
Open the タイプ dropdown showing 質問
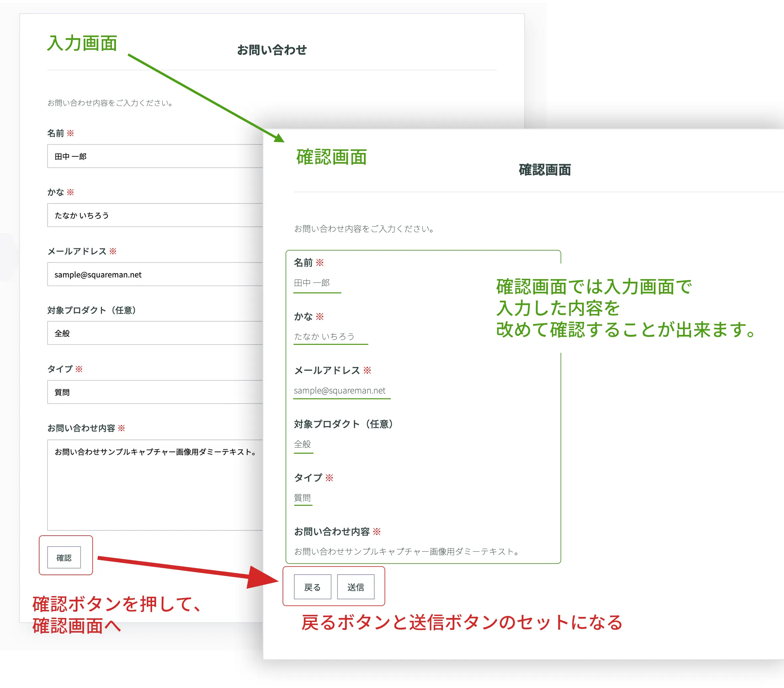click(x=155, y=392)
